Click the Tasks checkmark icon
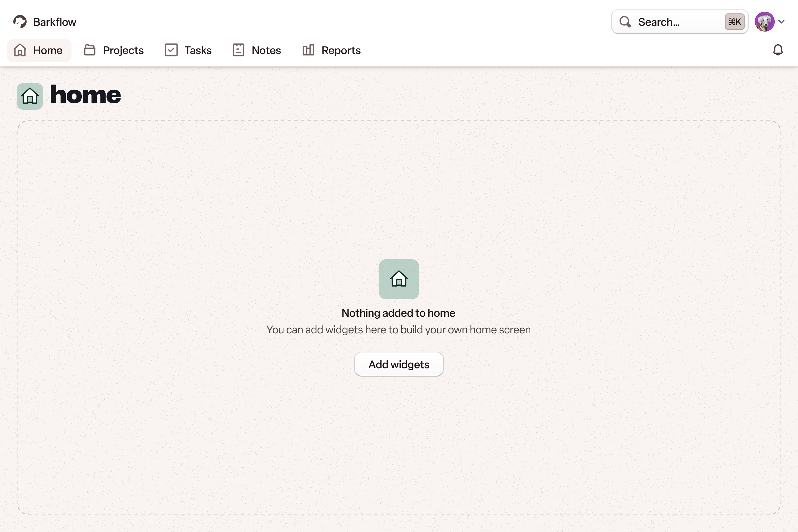The width and height of the screenshot is (798, 532). coord(171,50)
